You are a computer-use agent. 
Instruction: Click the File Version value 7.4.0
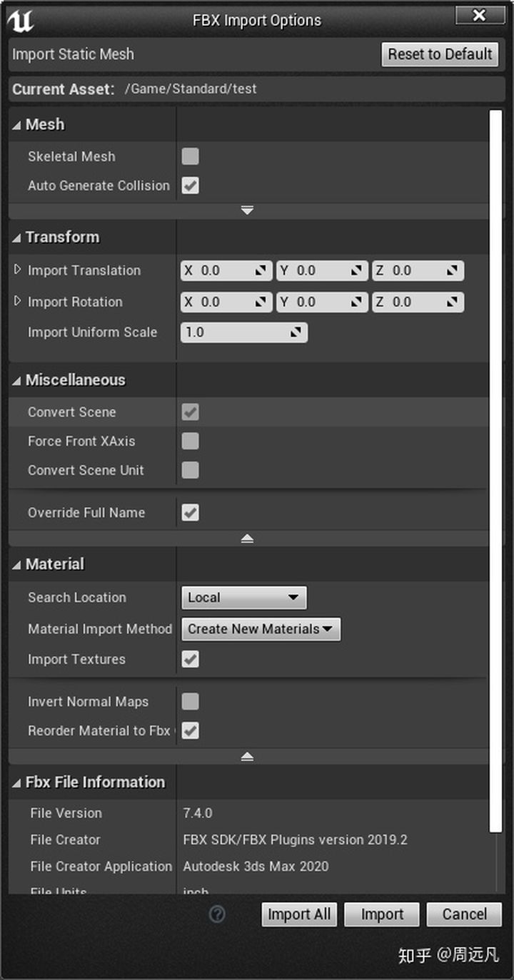point(198,813)
